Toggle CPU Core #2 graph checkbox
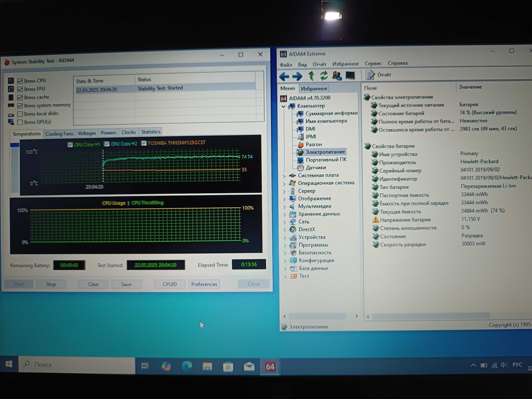The image size is (532, 399). point(107,144)
